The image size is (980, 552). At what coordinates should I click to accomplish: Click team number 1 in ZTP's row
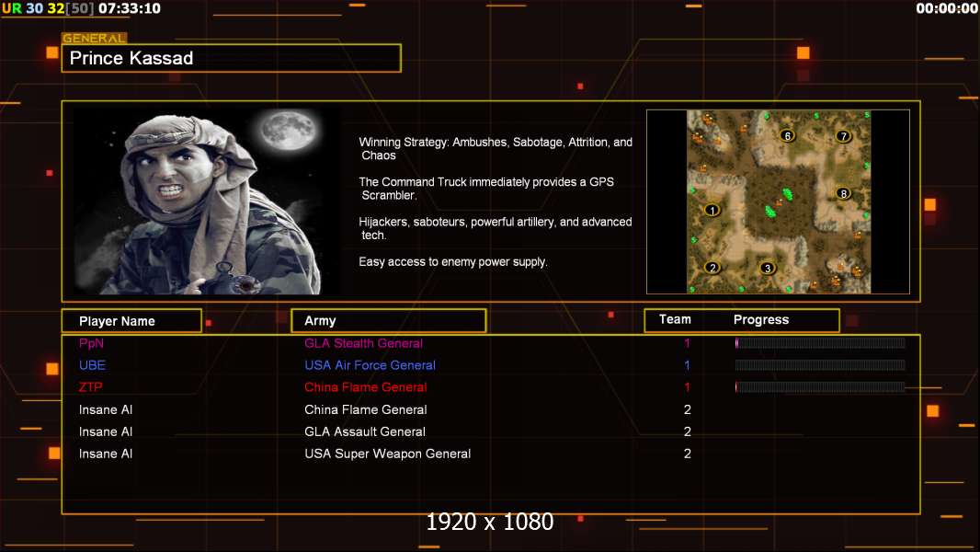687,387
